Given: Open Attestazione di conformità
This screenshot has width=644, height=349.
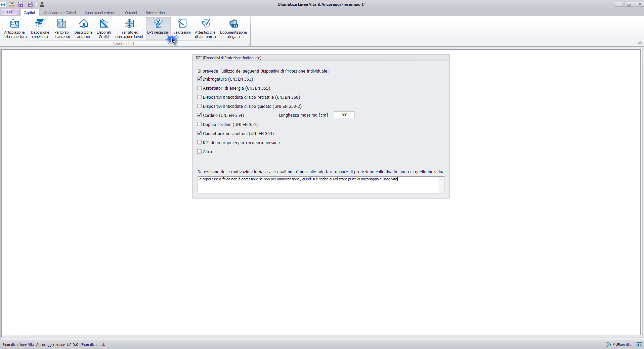Looking at the screenshot, I should pos(205,28).
